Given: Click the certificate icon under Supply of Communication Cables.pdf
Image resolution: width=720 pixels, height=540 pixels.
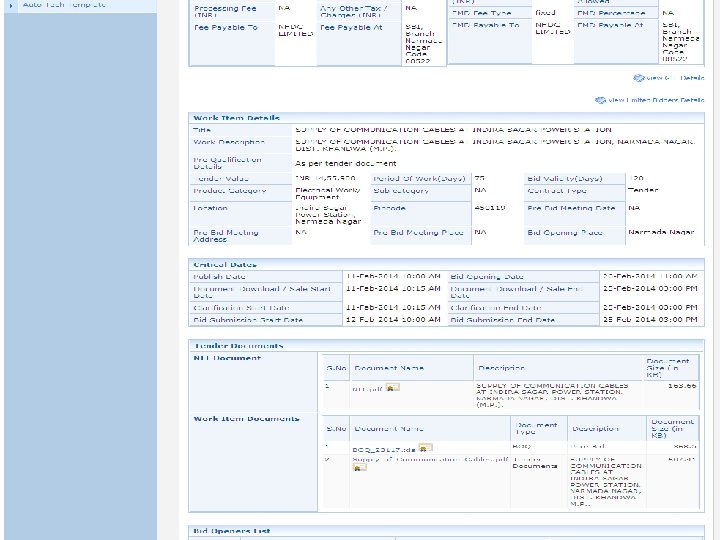Looking at the screenshot, I should [360, 467].
